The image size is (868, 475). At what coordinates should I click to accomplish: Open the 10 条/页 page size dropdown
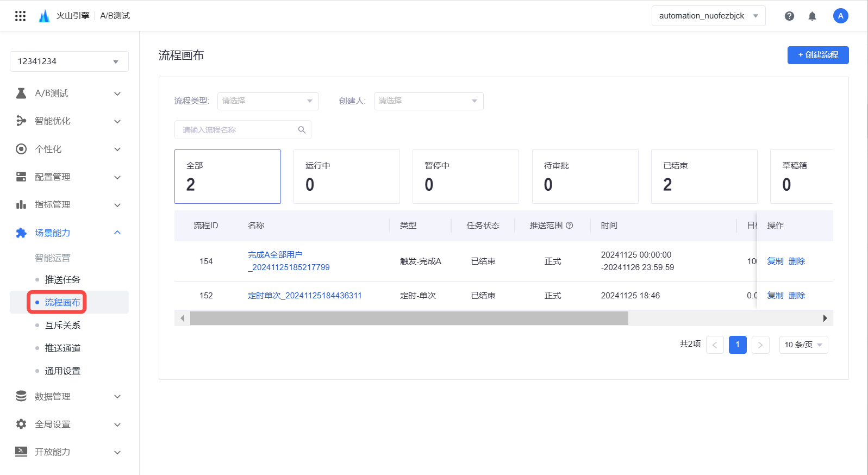click(x=803, y=345)
